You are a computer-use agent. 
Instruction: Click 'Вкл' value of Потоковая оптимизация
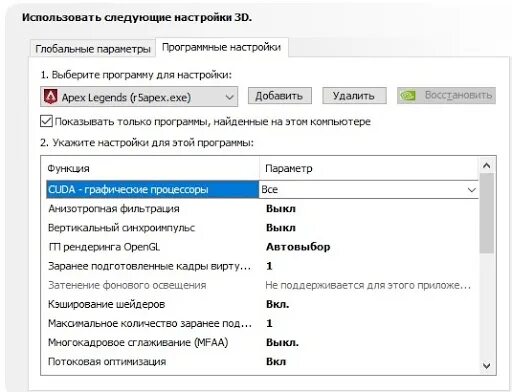click(x=276, y=362)
